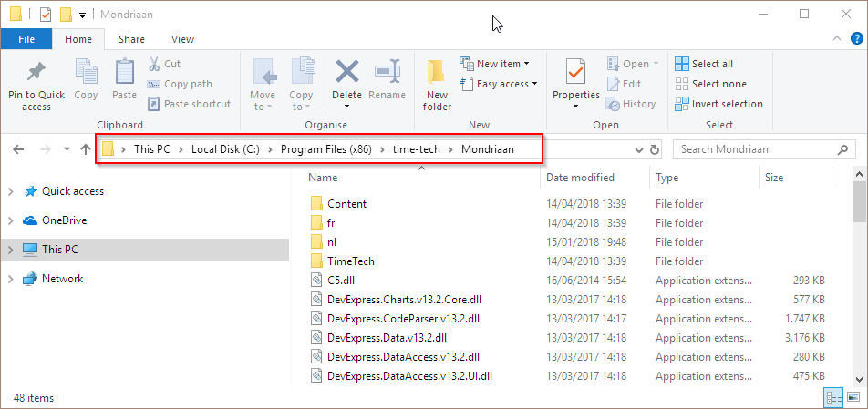Click Pin to Quick access icon
Viewport: 868px width, 409px height.
(x=36, y=72)
